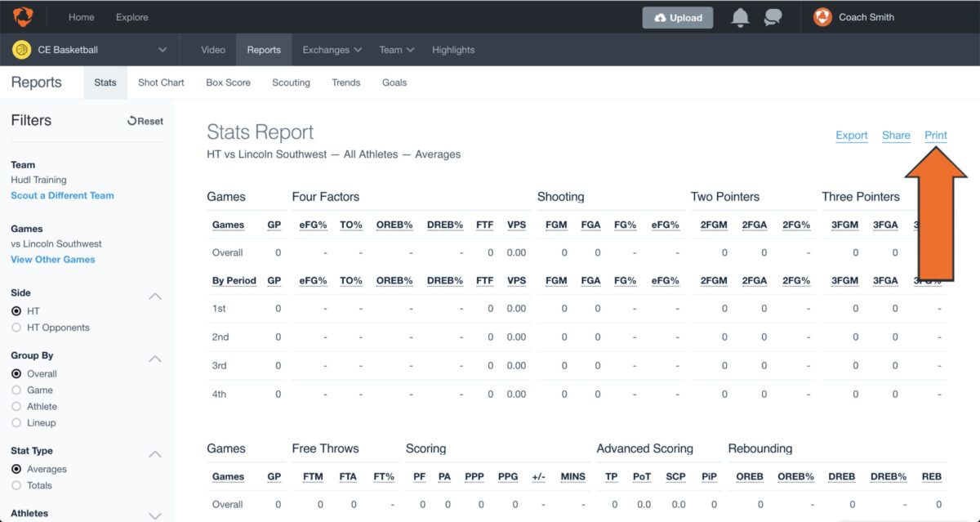Viewport: 980px width, 522px height.
Task: Click the FT% column header
Action: pos(384,477)
